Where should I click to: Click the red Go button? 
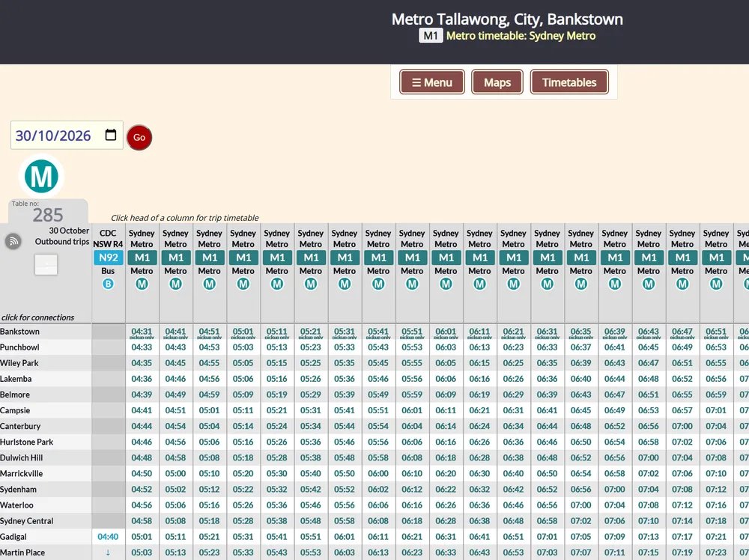(x=139, y=138)
